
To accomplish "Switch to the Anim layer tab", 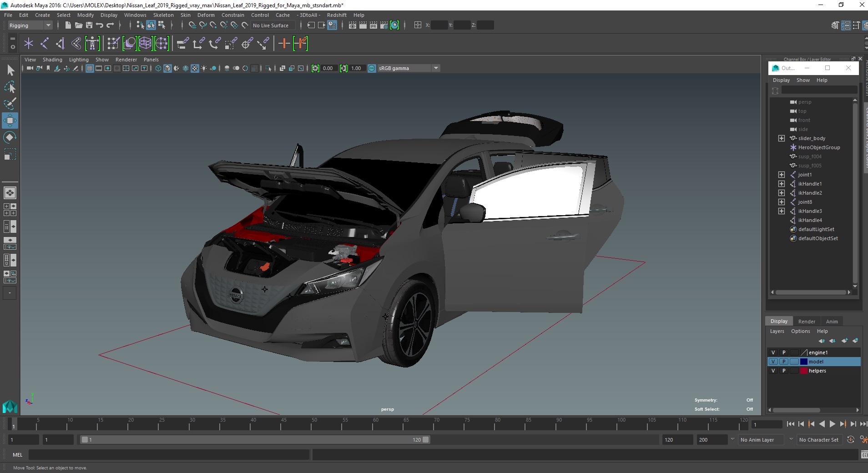I will click(x=832, y=322).
